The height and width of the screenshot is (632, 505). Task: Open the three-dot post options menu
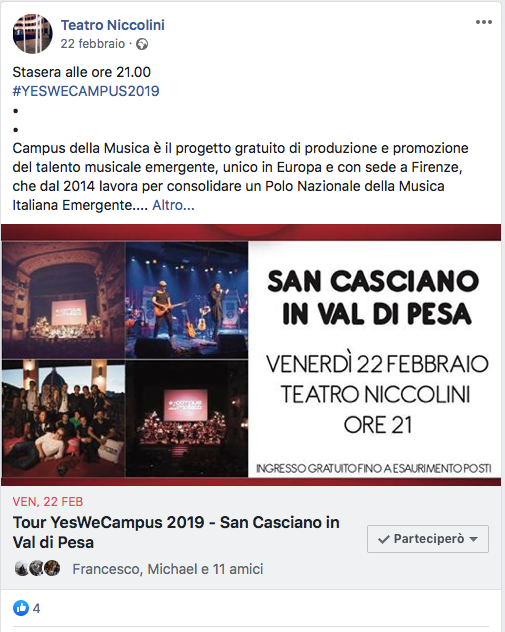pos(484,22)
